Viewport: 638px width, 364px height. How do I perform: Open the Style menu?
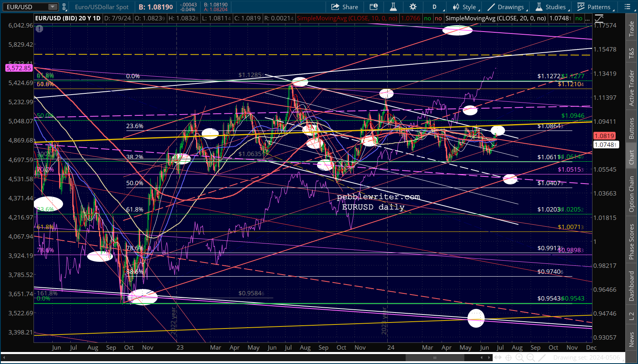tap(465, 7)
